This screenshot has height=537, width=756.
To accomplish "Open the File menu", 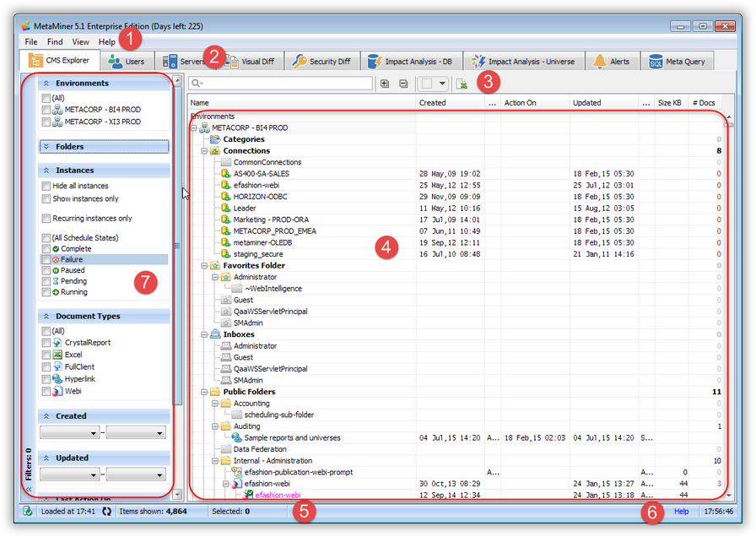I will click(x=31, y=41).
